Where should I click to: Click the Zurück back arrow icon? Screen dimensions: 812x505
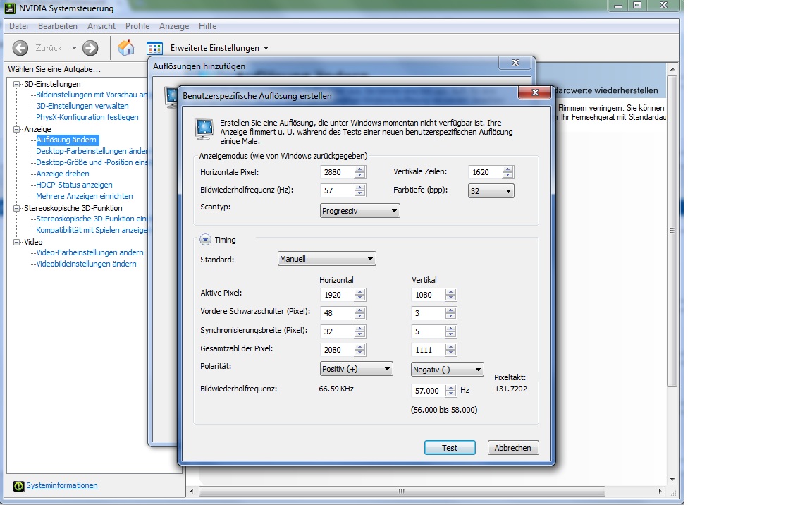20,48
